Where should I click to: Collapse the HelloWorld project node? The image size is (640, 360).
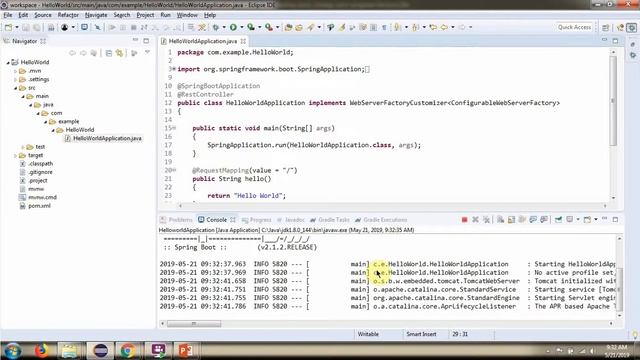pyautogui.click(x=8, y=62)
